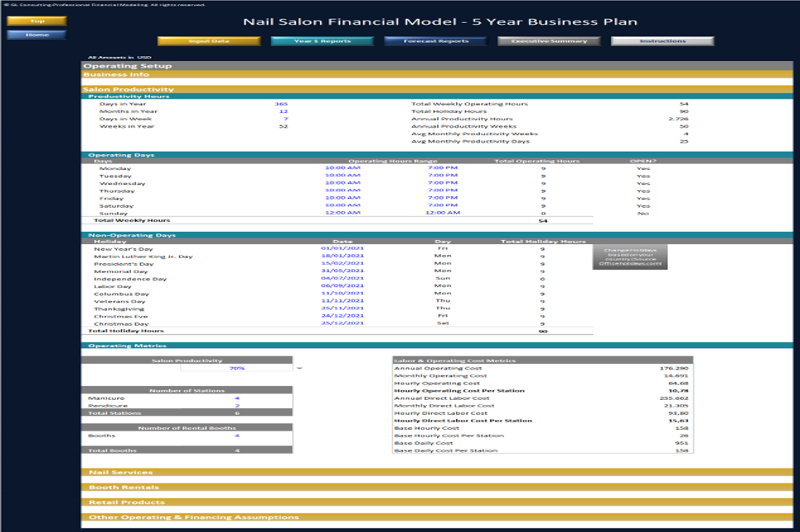Image resolution: width=800 pixels, height=532 pixels.
Task: Click the gray Change holidays note box
Action: point(630,257)
